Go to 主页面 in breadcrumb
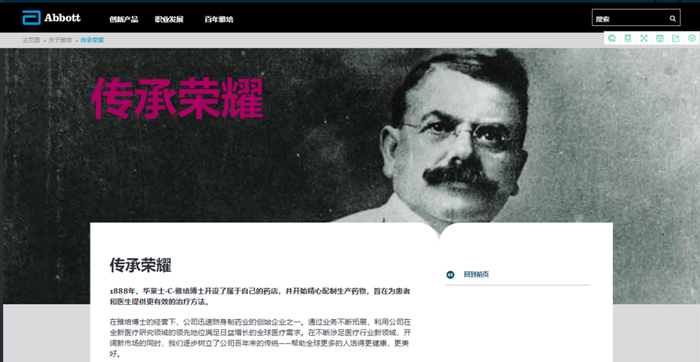 pyautogui.click(x=31, y=40)
